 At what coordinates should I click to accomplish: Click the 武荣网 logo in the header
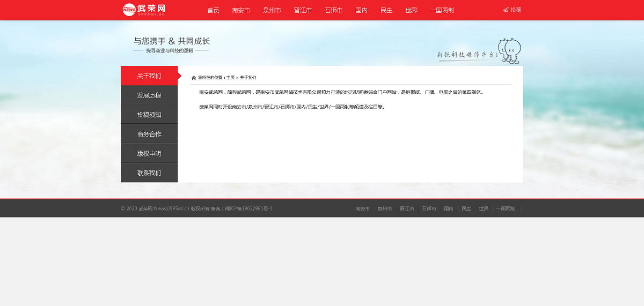pos(144,10)
